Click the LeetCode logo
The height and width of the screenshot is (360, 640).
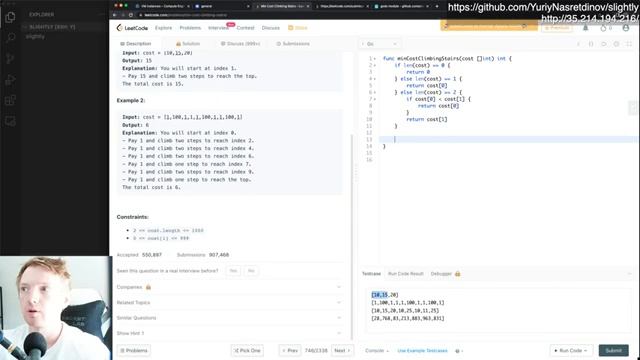(x=132, y=28)
